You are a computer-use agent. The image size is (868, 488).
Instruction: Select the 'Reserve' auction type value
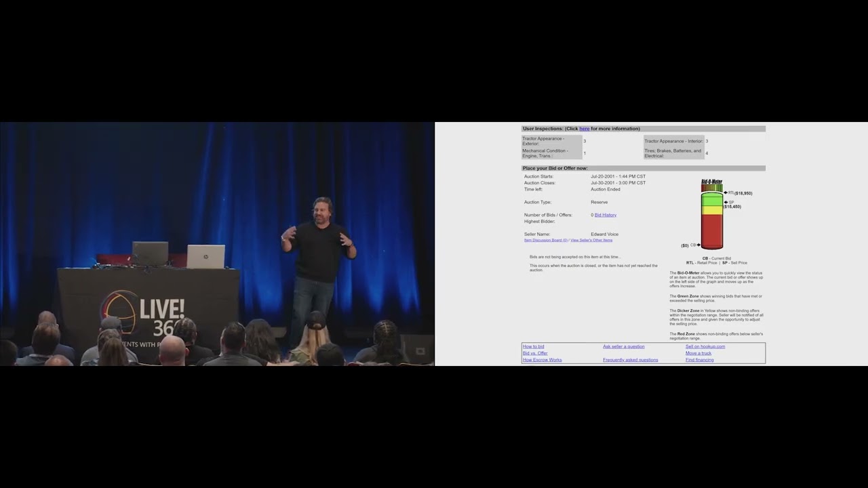coord(599,202)
